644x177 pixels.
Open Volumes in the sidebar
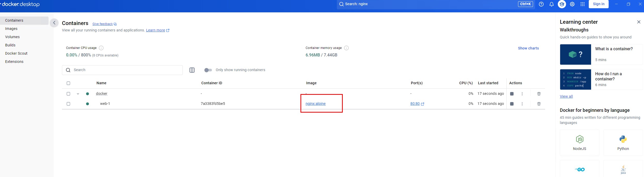coord(12,37)
